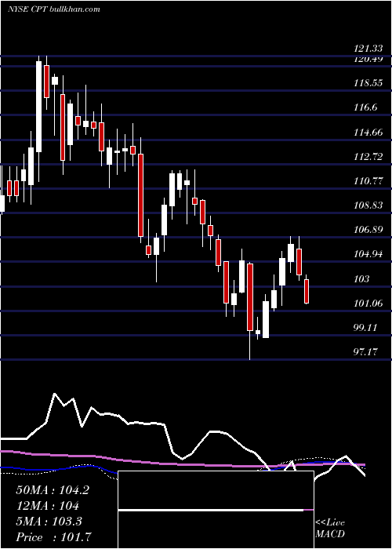Click the 50MA : 104.2 readout
The height and width of the screenshot is (549, 392).
tap(53, 490)
